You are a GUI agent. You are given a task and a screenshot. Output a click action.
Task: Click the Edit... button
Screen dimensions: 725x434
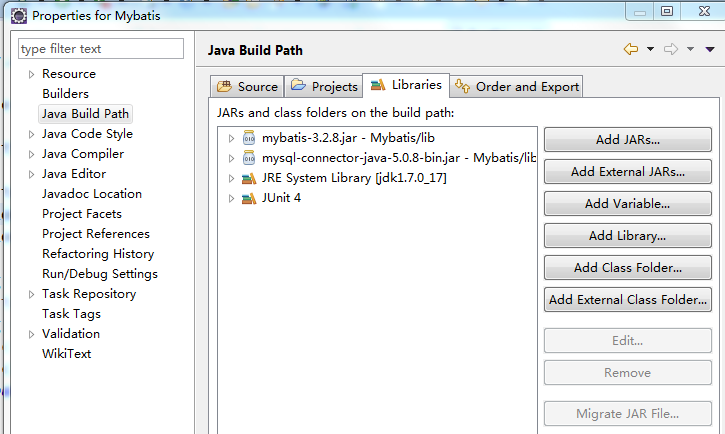tap(627, 341)
